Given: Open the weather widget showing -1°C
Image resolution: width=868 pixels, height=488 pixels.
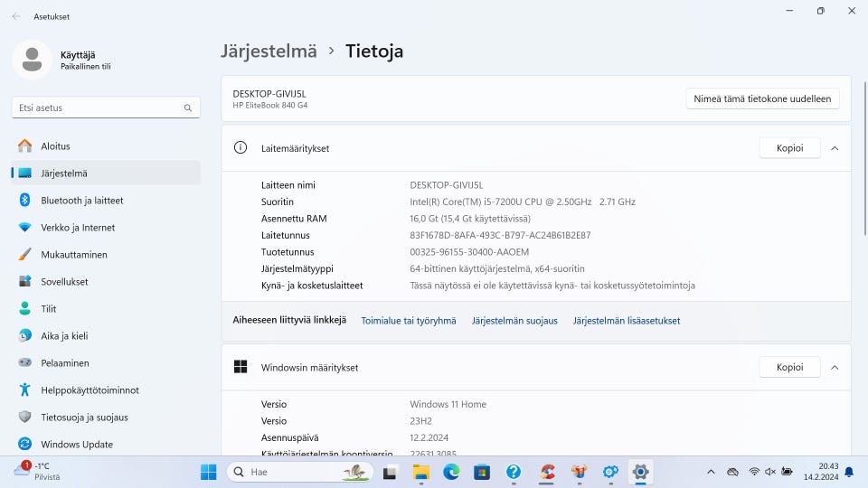Looking at the screenshot, I should point(38,472).
